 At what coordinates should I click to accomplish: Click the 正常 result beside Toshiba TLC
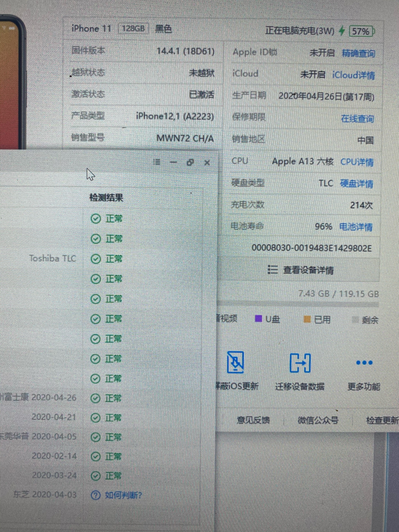[106, 259]
